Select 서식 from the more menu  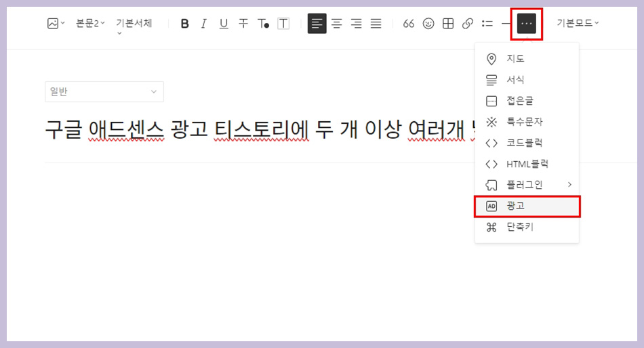[527, 80]
